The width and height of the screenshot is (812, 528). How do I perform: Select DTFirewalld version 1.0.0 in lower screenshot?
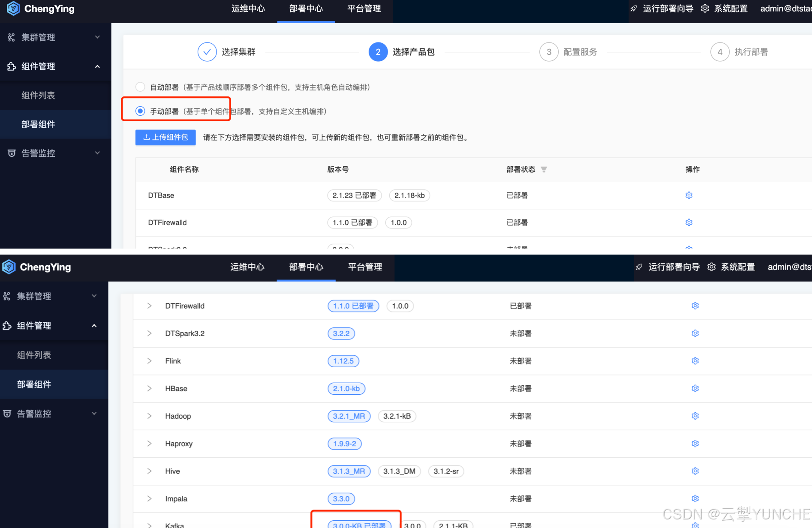(400, 306)
